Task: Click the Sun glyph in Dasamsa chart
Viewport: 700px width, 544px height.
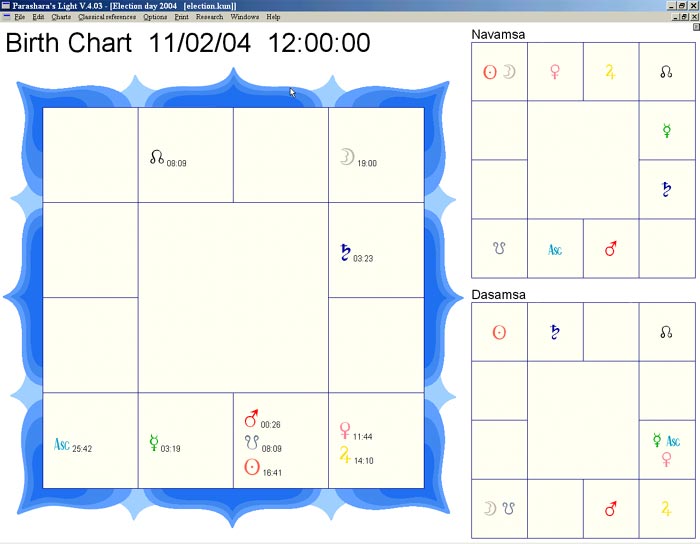Action: [499, 332]
